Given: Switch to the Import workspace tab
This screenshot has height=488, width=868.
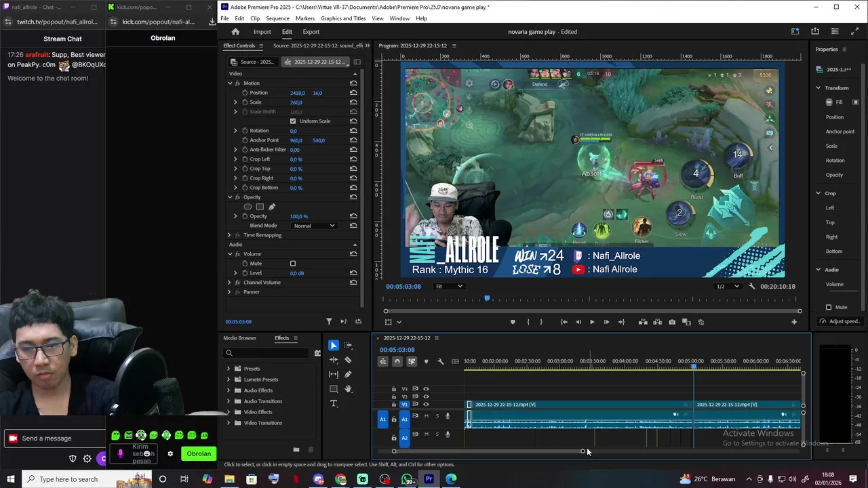Looking at the screenshot, I should coord(262,32).
